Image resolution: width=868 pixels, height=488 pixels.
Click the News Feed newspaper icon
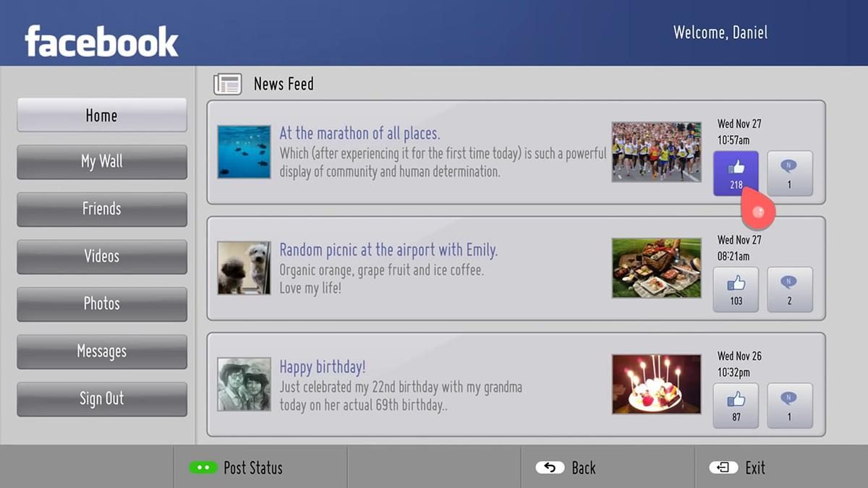tap(228, 84)
